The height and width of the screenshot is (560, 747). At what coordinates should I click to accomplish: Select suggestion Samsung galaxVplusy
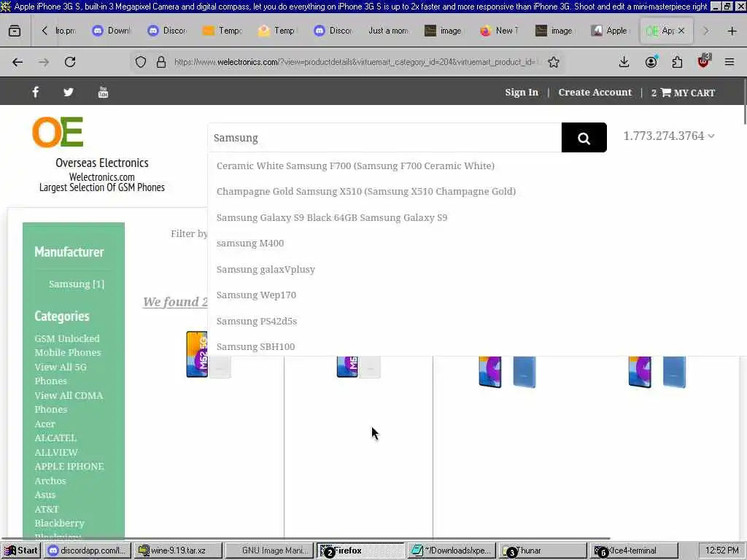click(x=266, y=270)
